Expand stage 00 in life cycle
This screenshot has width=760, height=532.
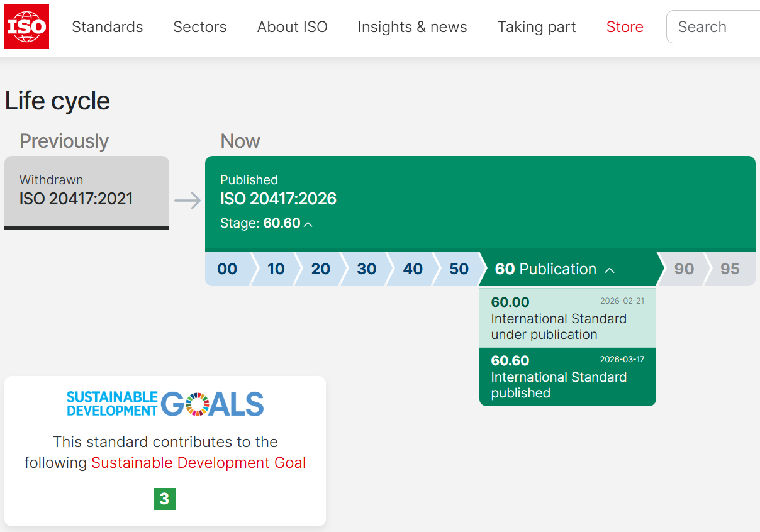point(227,269)
